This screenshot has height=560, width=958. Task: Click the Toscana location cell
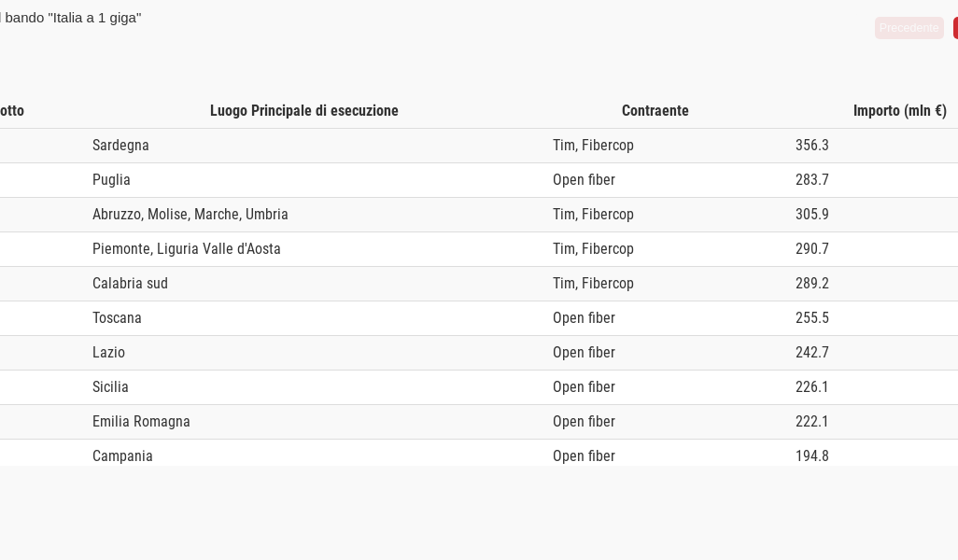tap(117, 318)
